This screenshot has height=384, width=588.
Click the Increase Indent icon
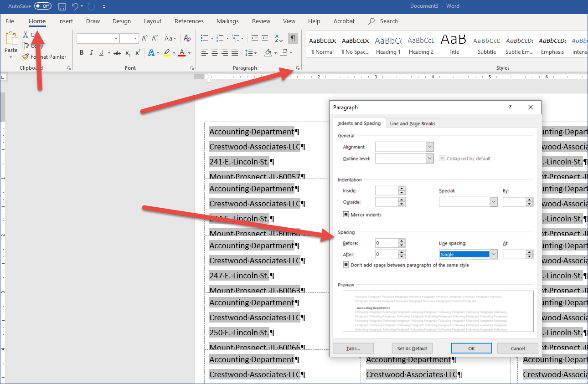[265, 39]
